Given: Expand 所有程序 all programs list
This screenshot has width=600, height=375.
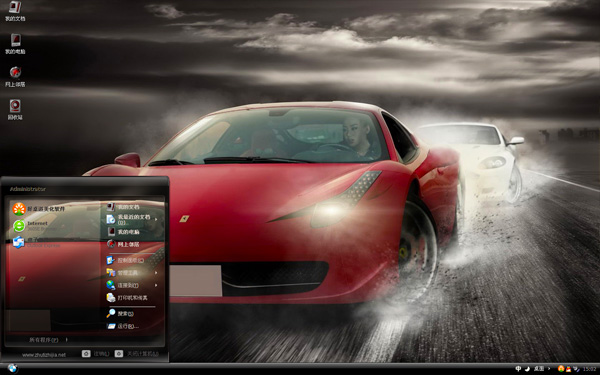Looking at the screenshot, I should 49,340.
